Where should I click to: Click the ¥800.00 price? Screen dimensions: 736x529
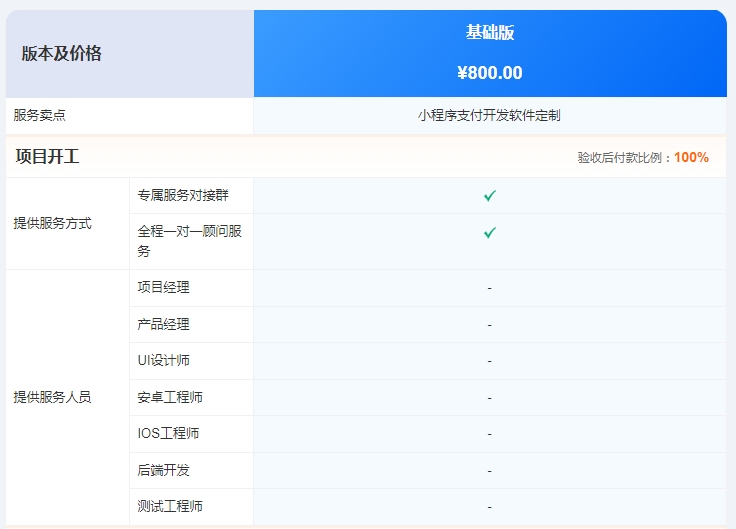tap(490, 73)
